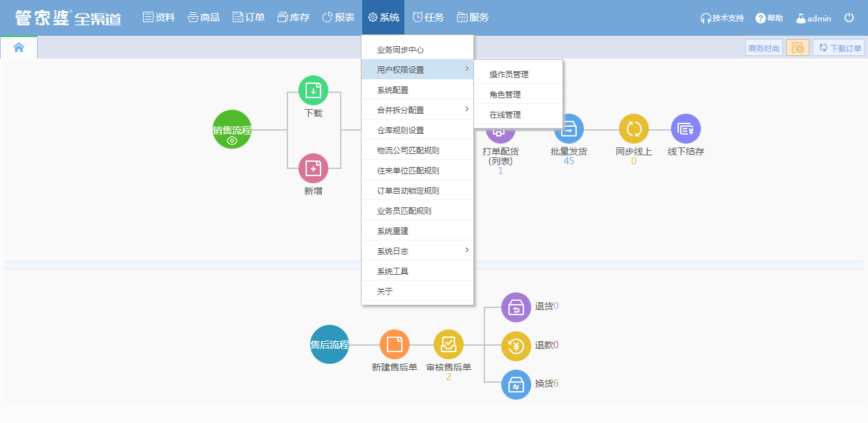Switch to the home tab
Screen dimensions: 868x423
19,47
